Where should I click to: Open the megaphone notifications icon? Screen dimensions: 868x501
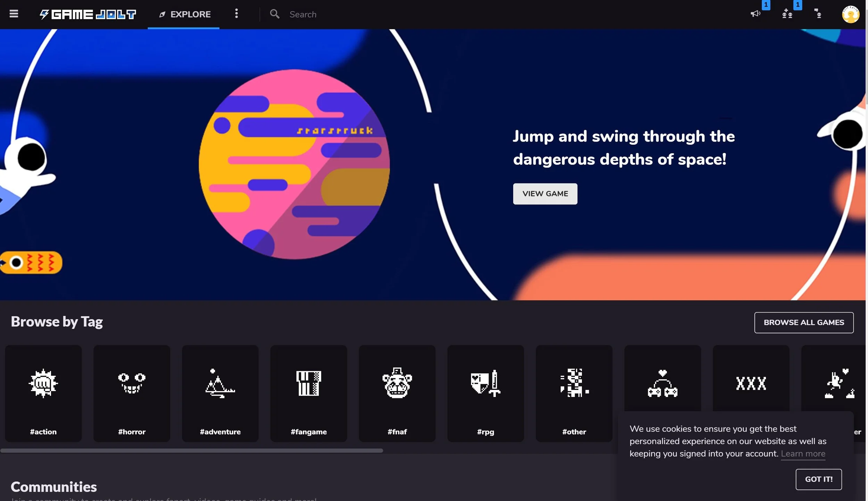click(x=755, y=14)
